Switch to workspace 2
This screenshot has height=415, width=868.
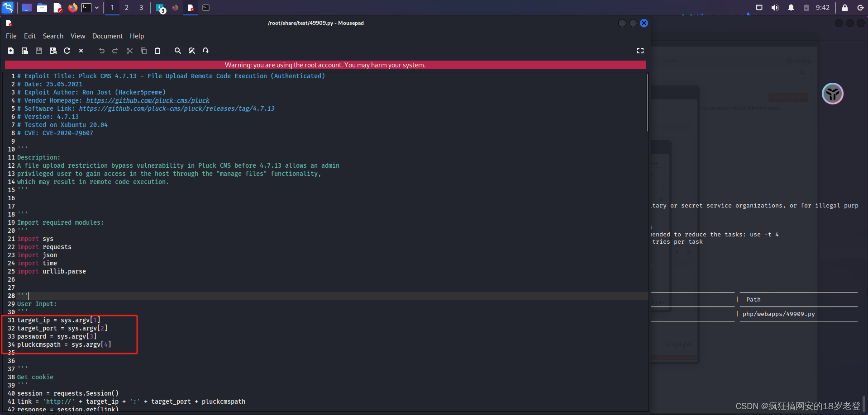pos(127,8)
